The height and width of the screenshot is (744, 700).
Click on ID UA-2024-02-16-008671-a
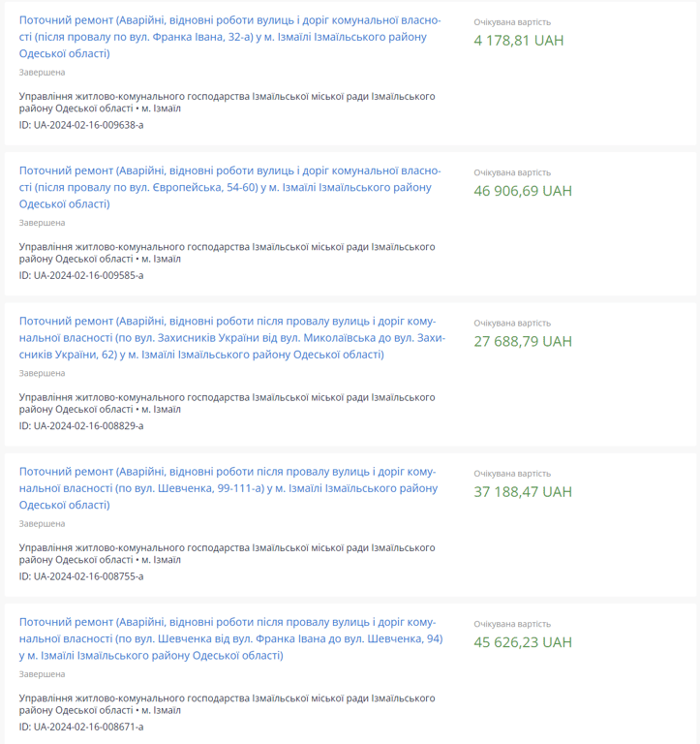81,727
